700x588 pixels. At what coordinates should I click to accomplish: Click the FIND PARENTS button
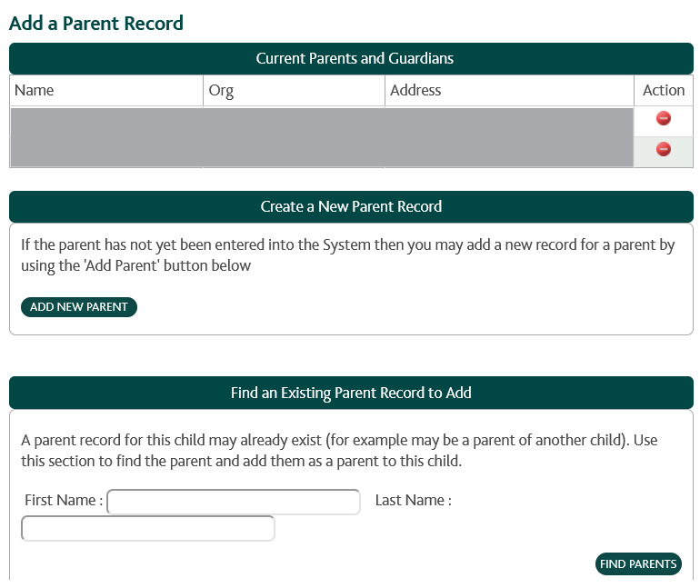tap(638, 563)
